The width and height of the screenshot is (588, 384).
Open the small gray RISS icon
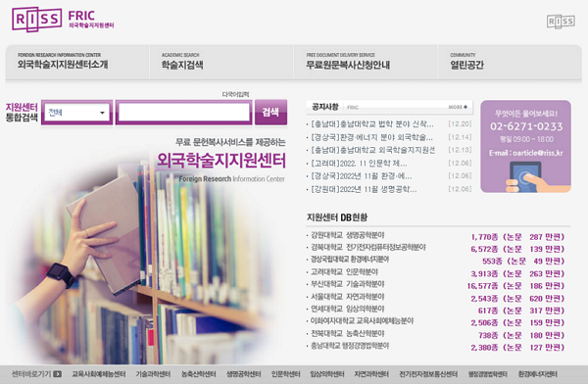coord(561,22)
